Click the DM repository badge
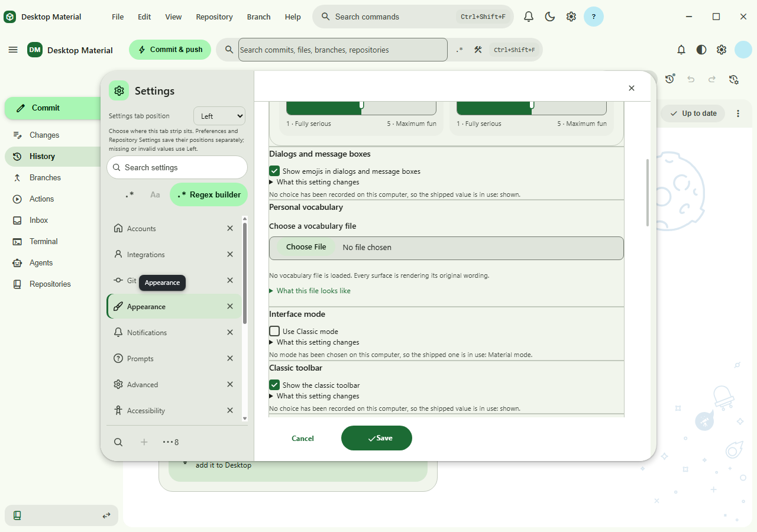757x532 pixels. (35, 50)
